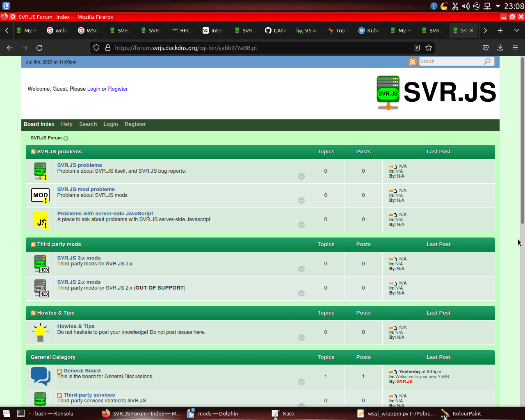This screenshot has width=525, height=420.
Task: Click RSS icon beside Third-party services link
Action: [59, 395]
